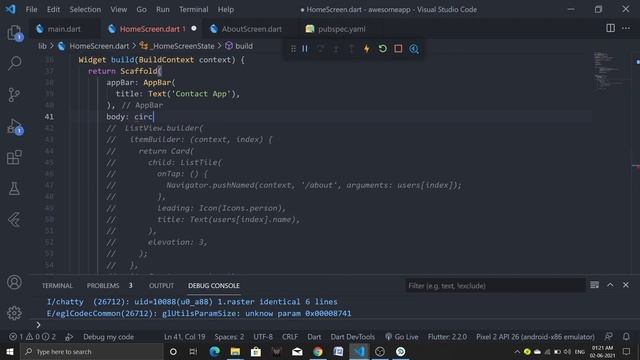Open Accounts menu in activity bar
The image size is (640, 360).
(x=14, y=282)
